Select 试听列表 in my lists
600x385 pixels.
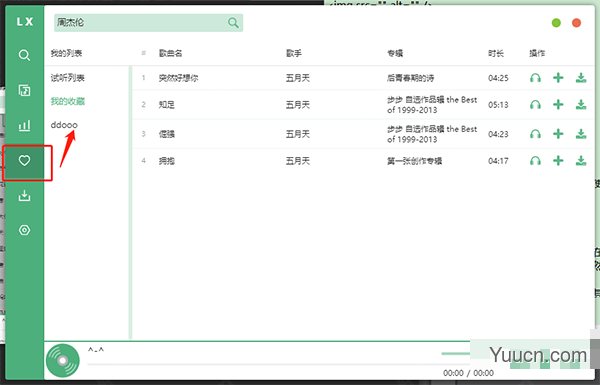[68, 78]
